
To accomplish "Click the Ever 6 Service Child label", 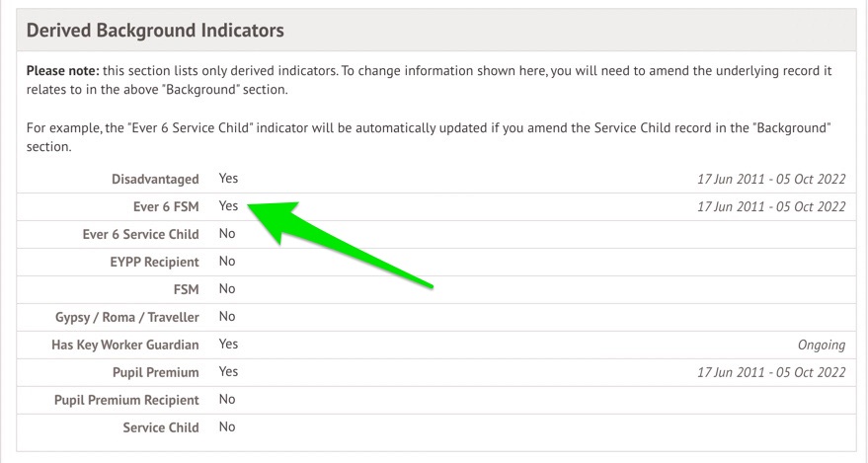I will pos(140,235).
